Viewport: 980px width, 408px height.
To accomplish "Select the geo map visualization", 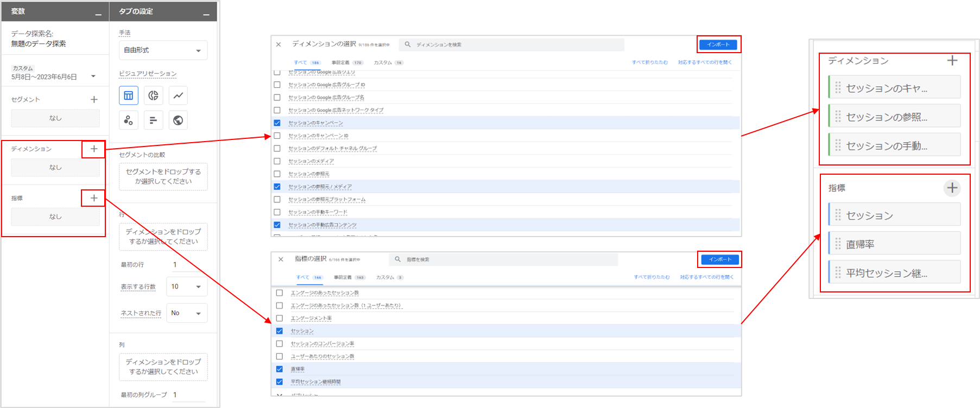I will click(178, 120).
